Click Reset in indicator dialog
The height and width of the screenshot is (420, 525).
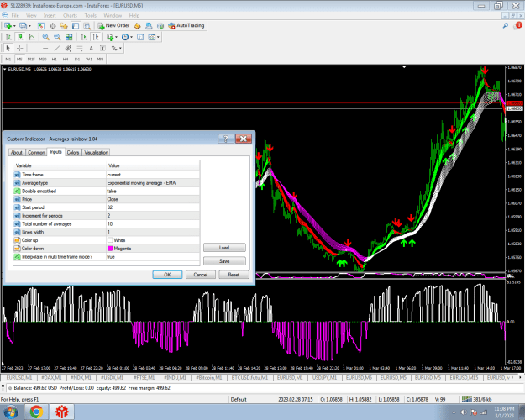tap(234, 275)
